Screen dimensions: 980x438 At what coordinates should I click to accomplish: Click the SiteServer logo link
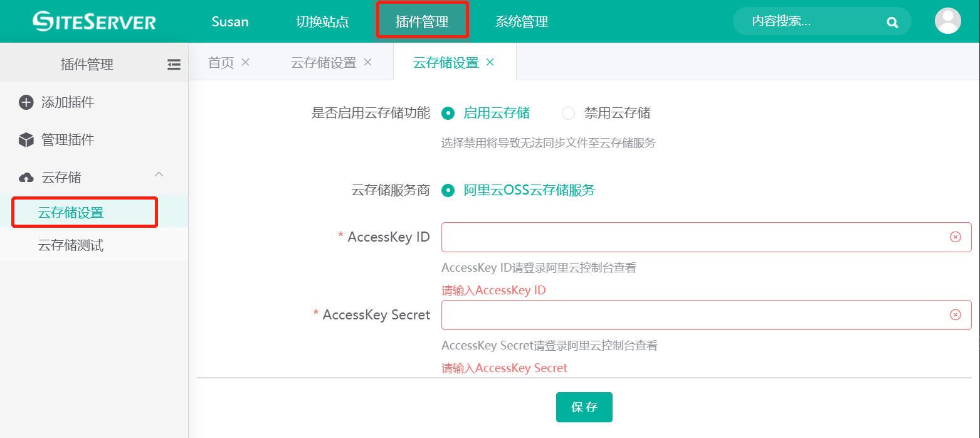coord(94,21)
